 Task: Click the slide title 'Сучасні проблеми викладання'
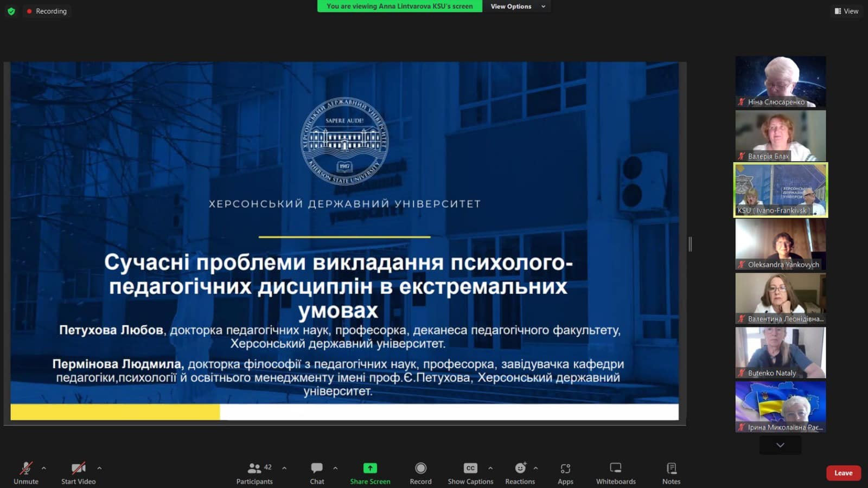tap(339, 286)
